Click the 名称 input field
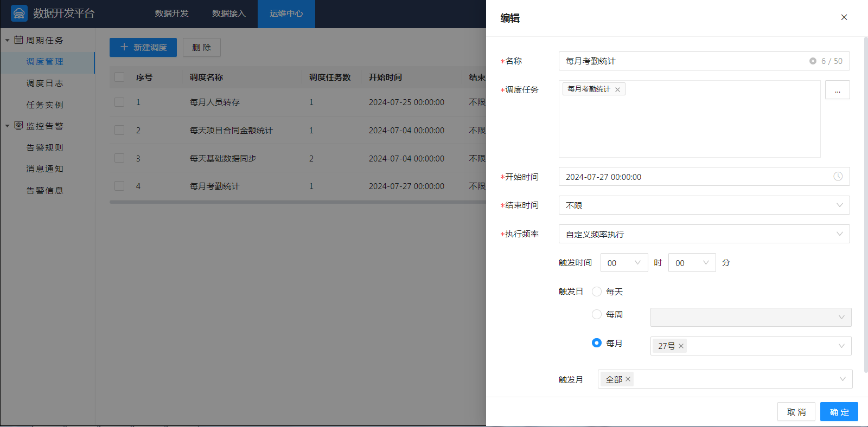 click(x=684, y=61)
